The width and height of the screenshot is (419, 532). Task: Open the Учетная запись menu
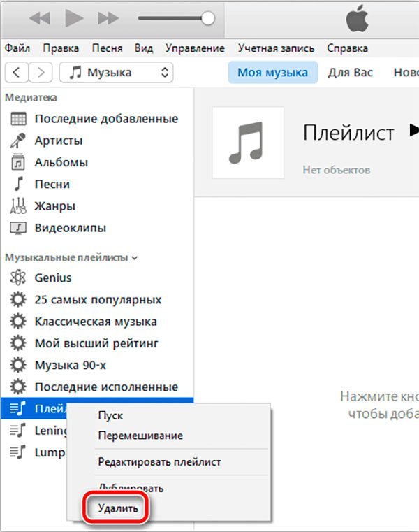click(276, 48)
